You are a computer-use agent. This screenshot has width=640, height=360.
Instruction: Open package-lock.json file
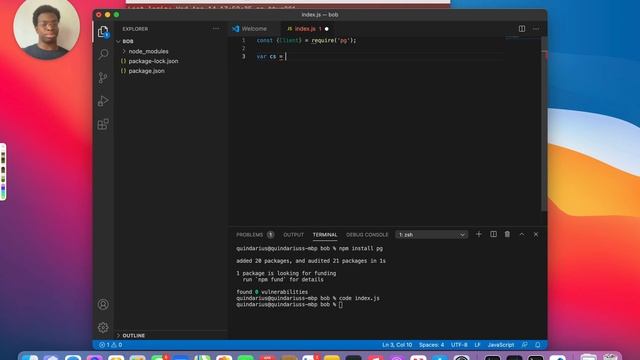coord(153,61)
